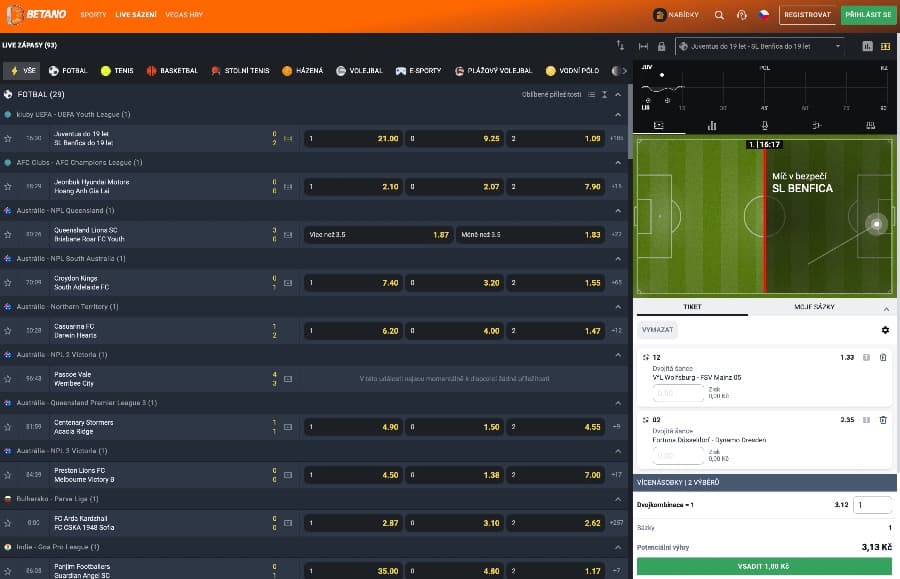The image size is (900, 579).
Task: Open bet slip settings gear
Action: coord(884,330)
